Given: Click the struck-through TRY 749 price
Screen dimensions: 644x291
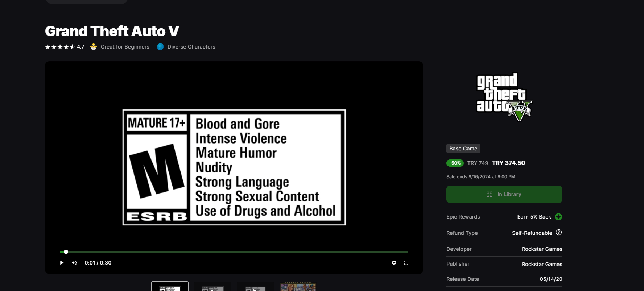Looking at the screenshot, I should pyautogui.click(x=478, y=163).
